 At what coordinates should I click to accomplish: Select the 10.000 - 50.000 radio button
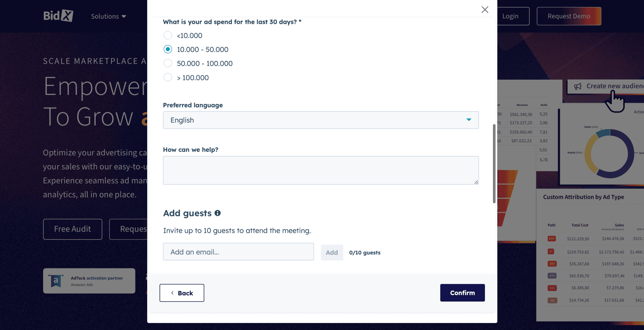(x=168, y=49)
